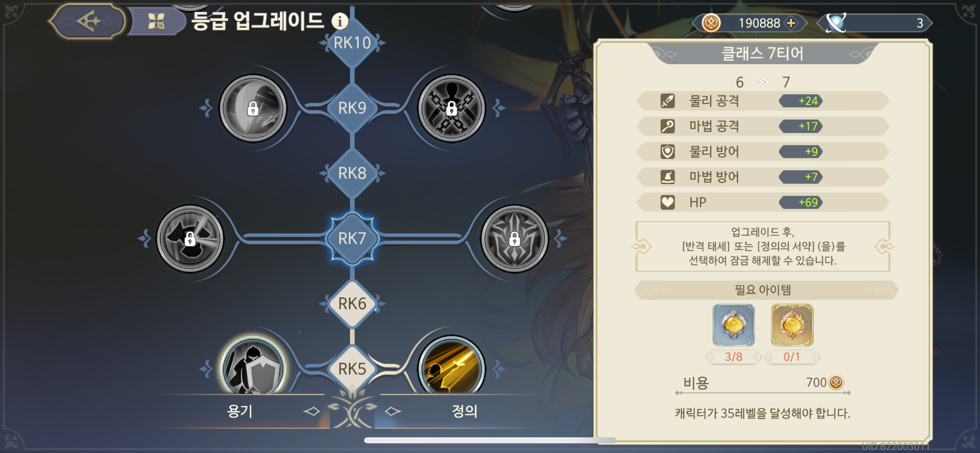Click the horizontal scrollbar at the bottom
Viewport: 980px width, 453px height.
(490, 440)
